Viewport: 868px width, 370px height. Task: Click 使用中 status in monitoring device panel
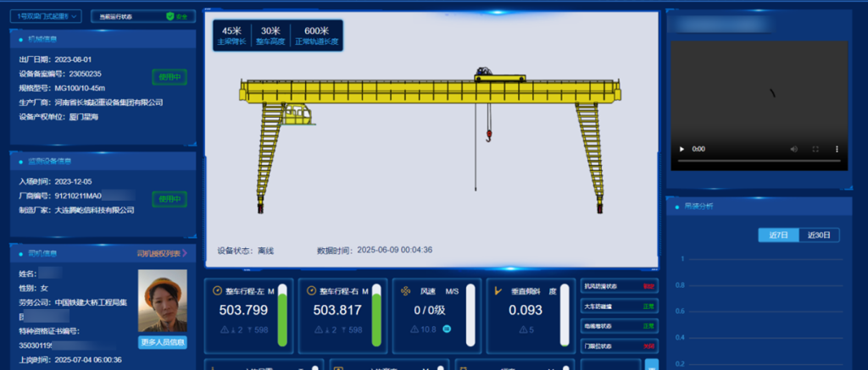point(169,199)
